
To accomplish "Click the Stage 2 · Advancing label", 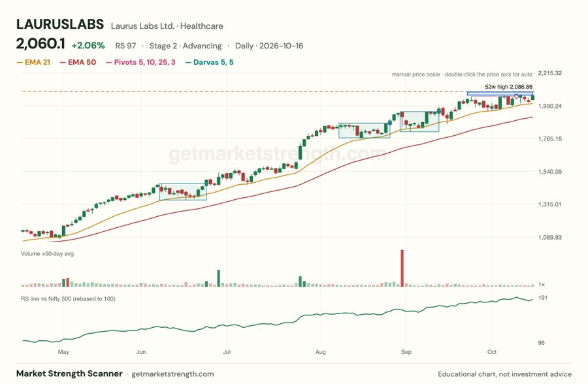I will (x=186, y=46).
